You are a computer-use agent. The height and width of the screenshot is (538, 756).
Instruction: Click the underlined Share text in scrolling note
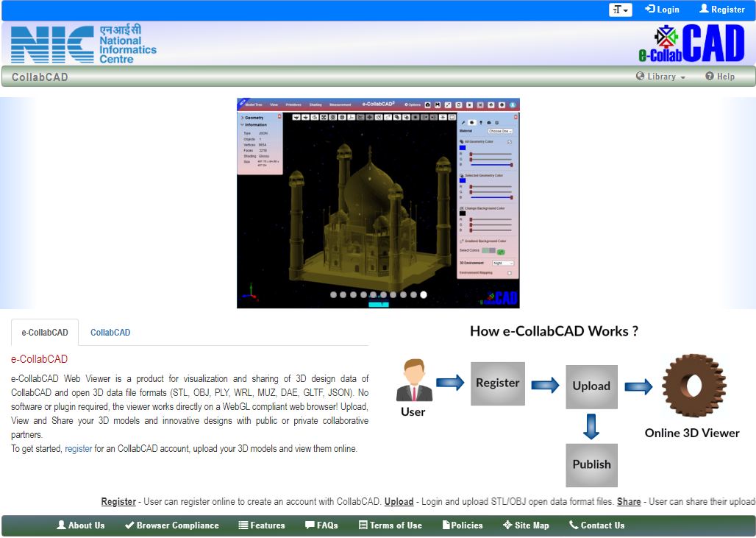[629, 502]
